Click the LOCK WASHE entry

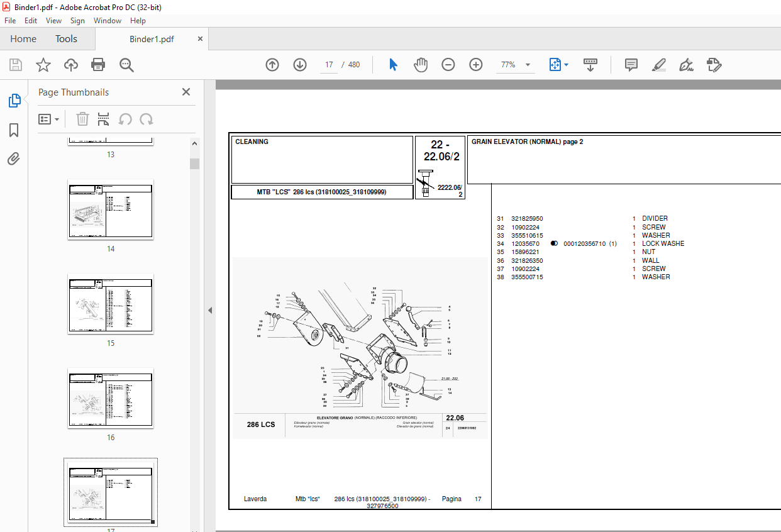(663, 243)
